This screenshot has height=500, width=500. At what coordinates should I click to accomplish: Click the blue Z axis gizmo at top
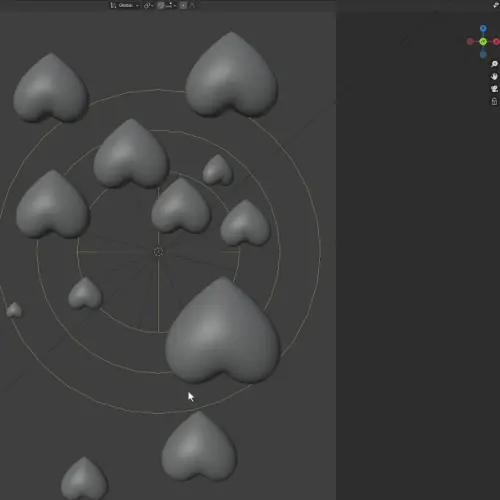(x=483, y=28)
